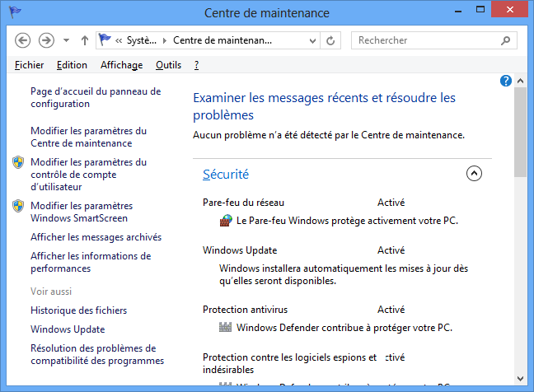Image resolution: width=534 pixels, height=392 pixels.
Task: Click the flag icon in the address bar
Action: (105, 40)
